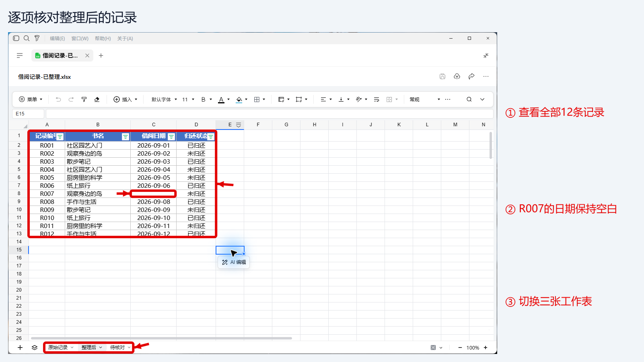Add a new sheet with plus icon
Screen dimensions: 644x362
coord(20,348)
